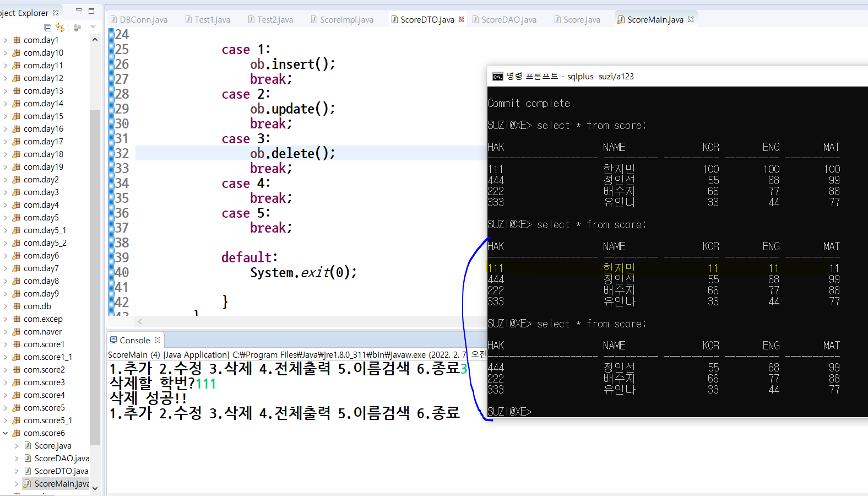The image size is (868, 496).
Task: Click the com.day5_1 package icon
Action: [x=17, y=230]
